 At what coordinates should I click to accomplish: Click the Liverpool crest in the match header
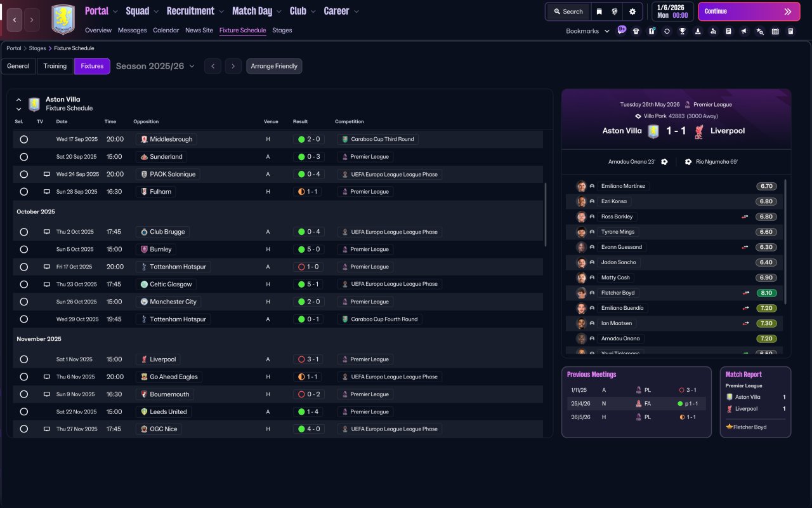[x=698, y=131]
